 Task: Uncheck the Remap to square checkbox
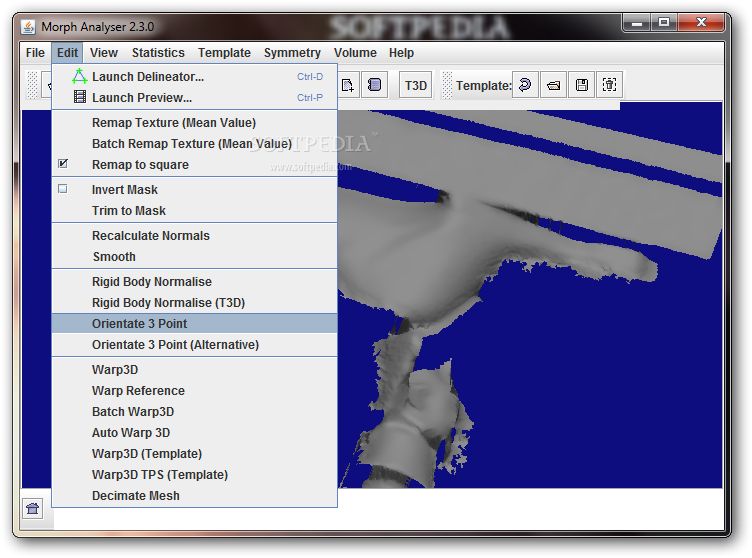tap(63, 164)
